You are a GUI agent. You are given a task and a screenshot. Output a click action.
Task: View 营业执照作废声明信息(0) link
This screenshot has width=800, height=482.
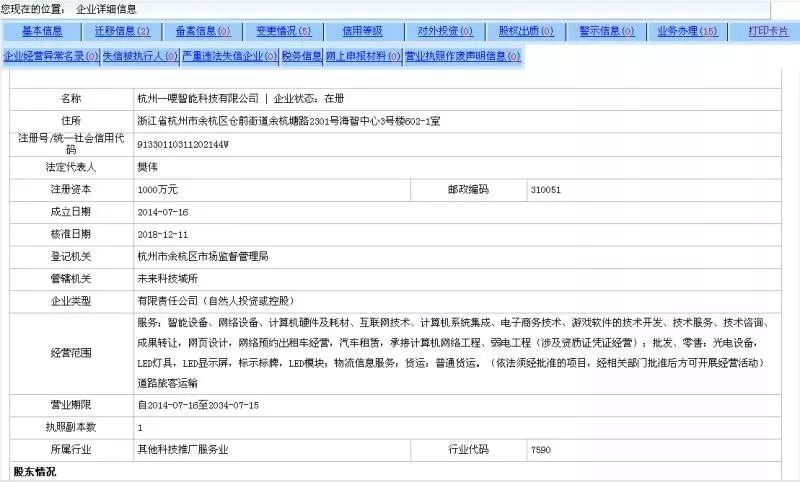pos(463,56)
